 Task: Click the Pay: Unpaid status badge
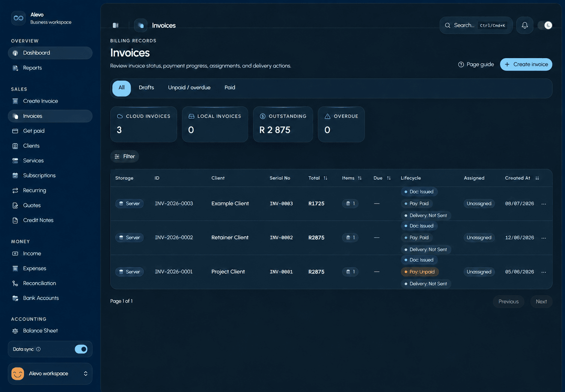pos(420,272)
